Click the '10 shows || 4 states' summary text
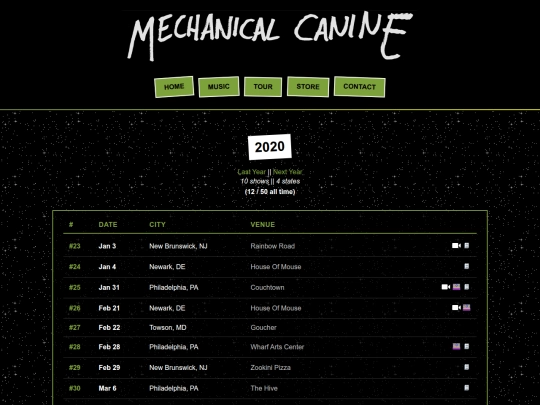 (270, 181)
